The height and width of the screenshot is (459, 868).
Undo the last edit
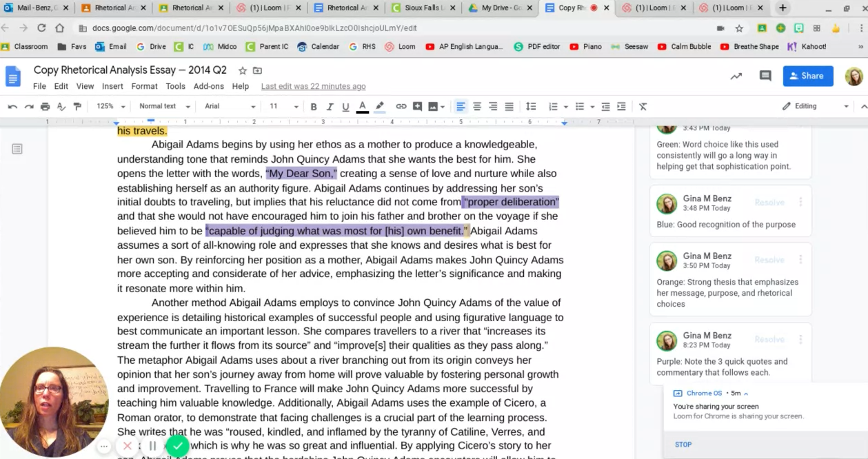point(12,107)
